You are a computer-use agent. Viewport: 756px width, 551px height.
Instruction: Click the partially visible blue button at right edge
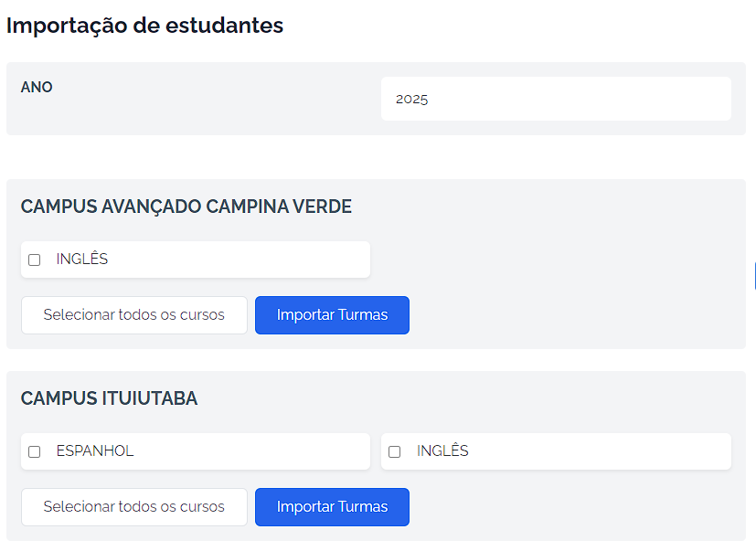(x=754, y=275)
